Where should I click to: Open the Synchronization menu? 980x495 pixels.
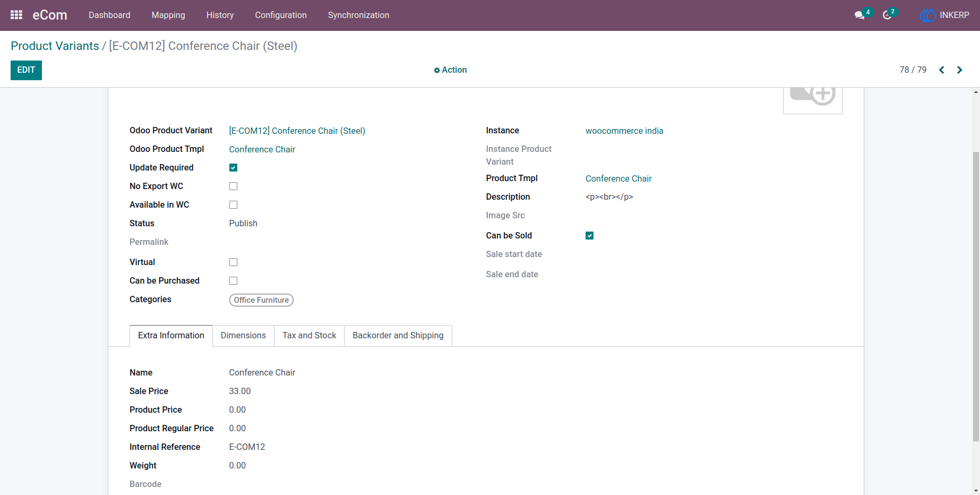point(358,15)
